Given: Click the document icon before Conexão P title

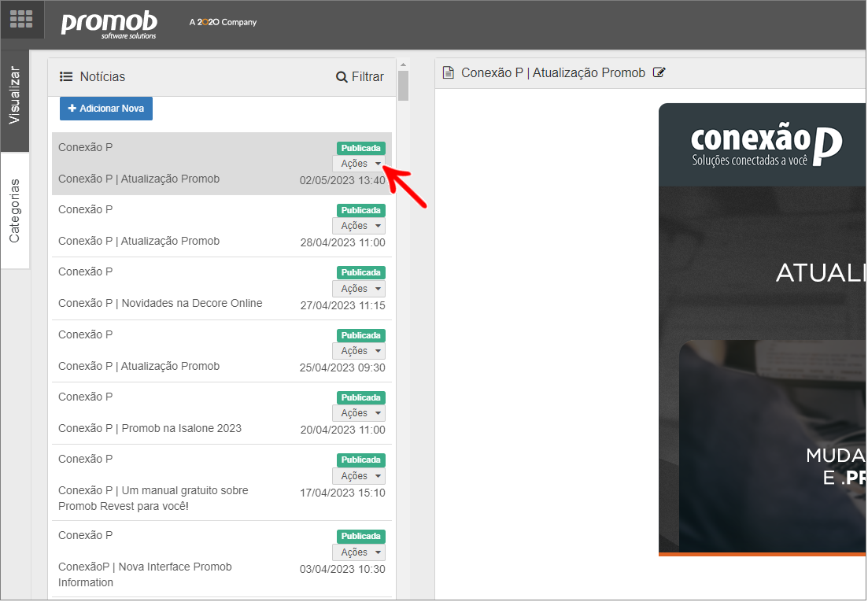Looking at the screenshot, I should tap(449, 72).
